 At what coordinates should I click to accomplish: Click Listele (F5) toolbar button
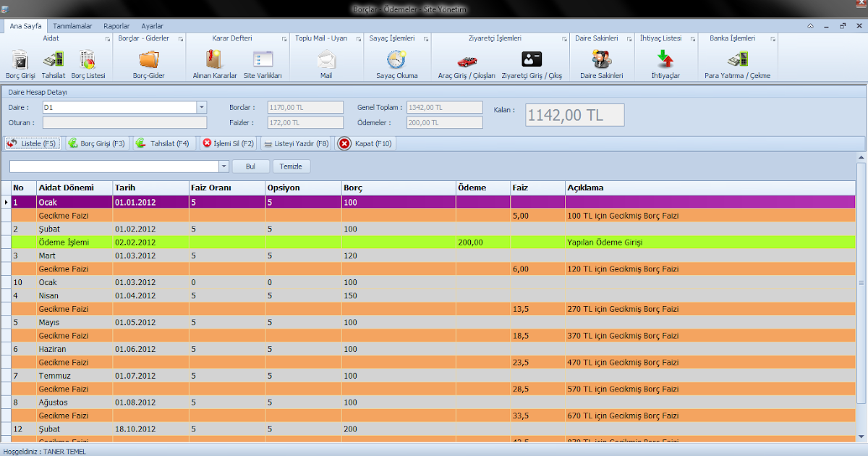pos(33,143)
